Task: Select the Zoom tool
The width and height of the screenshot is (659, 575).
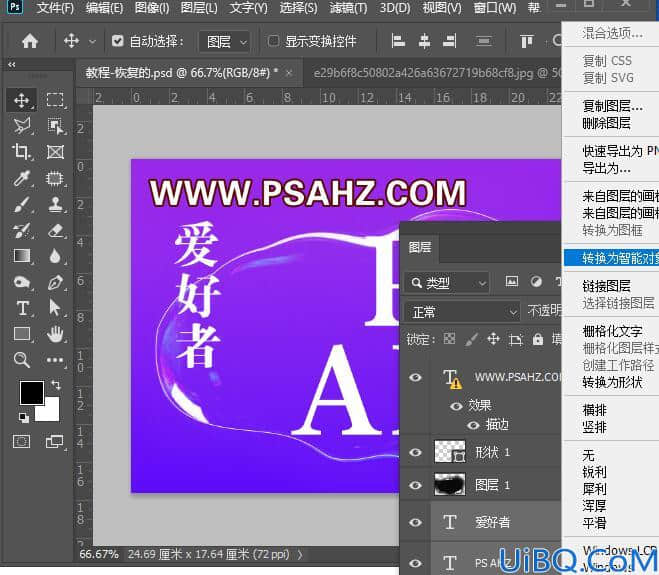Action: [21, 360]
